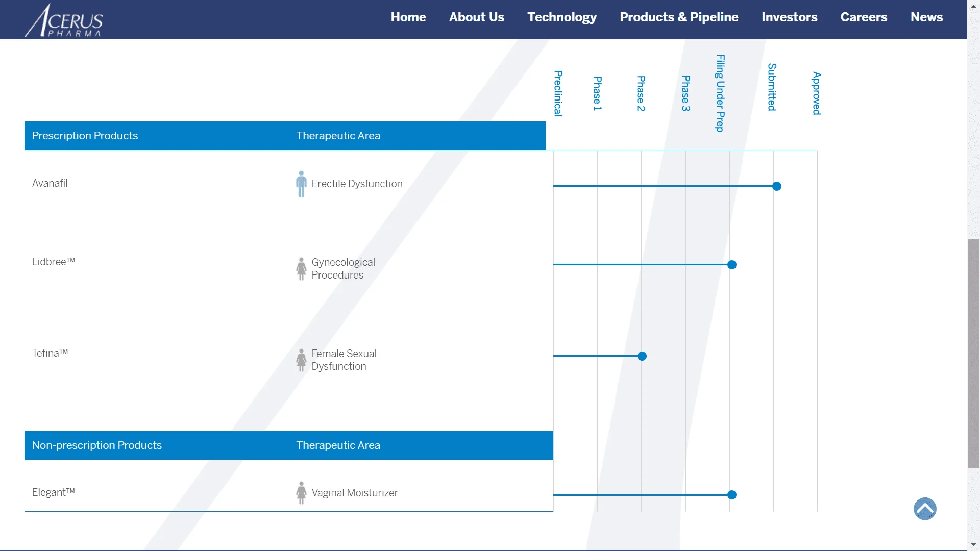Click Therapeutic Area header in the Prescription Products row
The width and height of the screenshot is (980, 551).
tap(338, 136)
